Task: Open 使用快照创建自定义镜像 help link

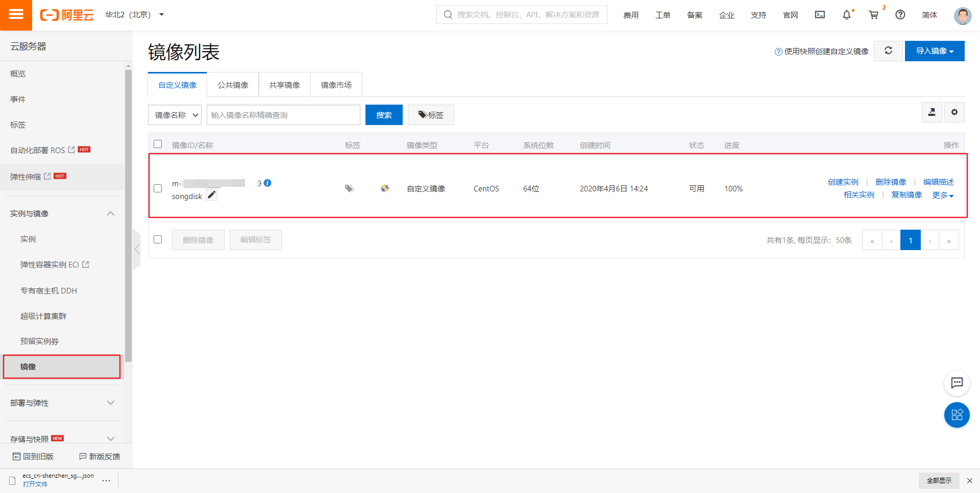Action: click(822, 51)
